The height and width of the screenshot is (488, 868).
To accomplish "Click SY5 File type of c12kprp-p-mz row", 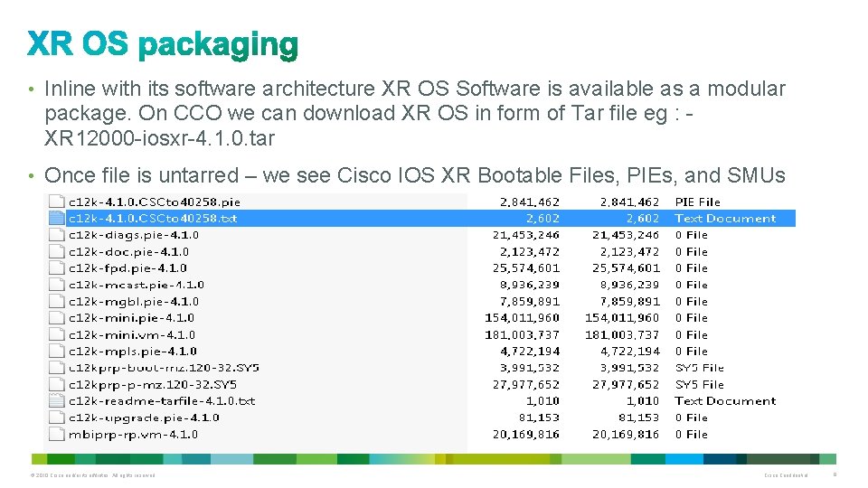I will tap(699, 385).
